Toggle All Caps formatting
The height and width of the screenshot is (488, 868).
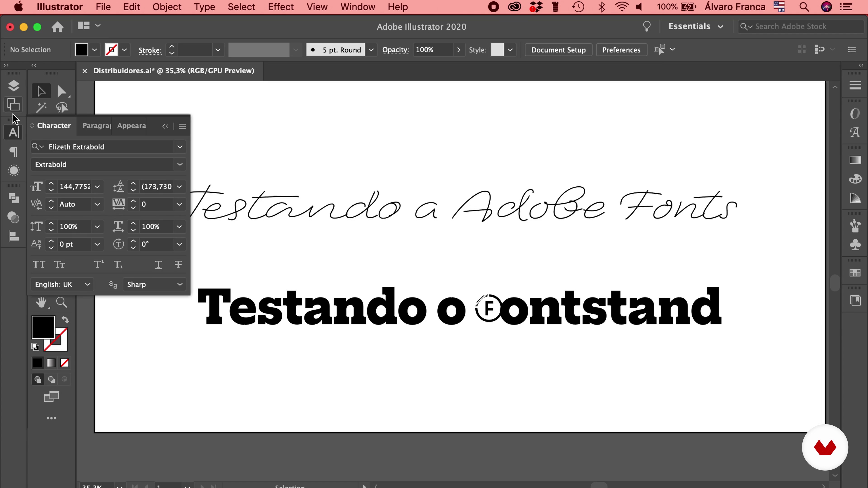coord(39,264)
